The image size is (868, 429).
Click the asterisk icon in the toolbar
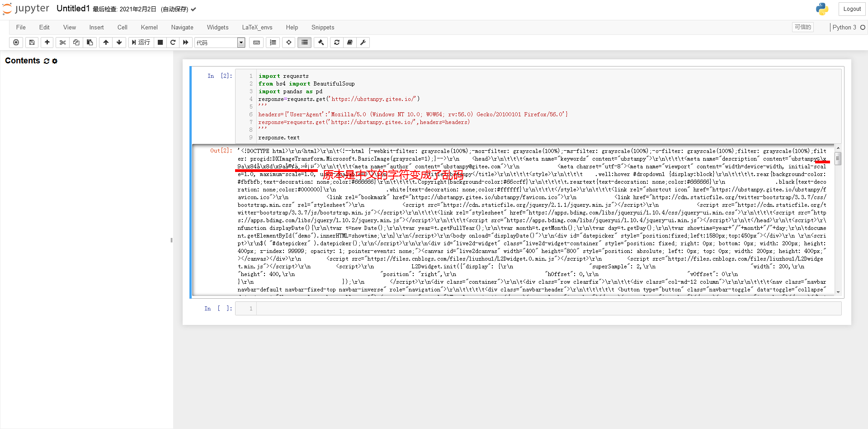coord(16,43)
